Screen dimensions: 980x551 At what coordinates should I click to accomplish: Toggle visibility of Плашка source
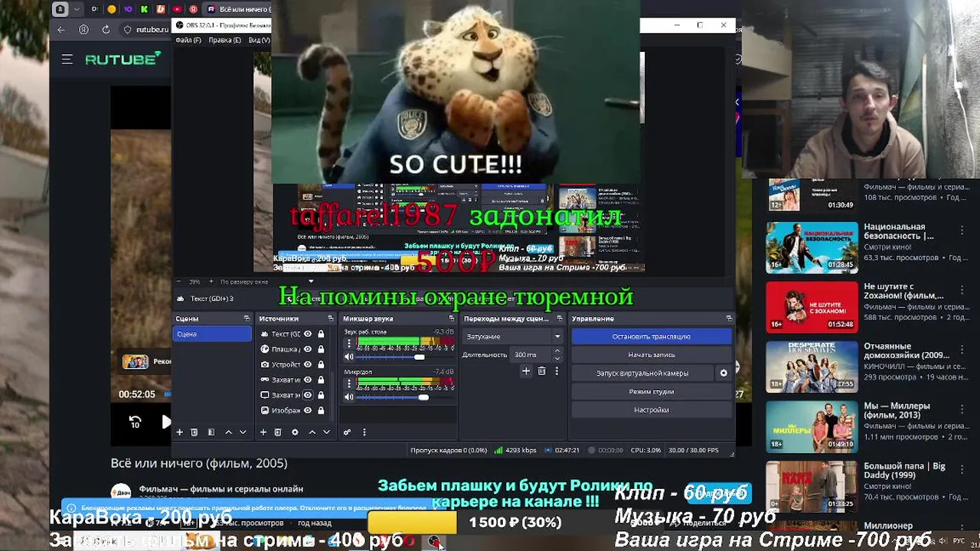point(308,349)
